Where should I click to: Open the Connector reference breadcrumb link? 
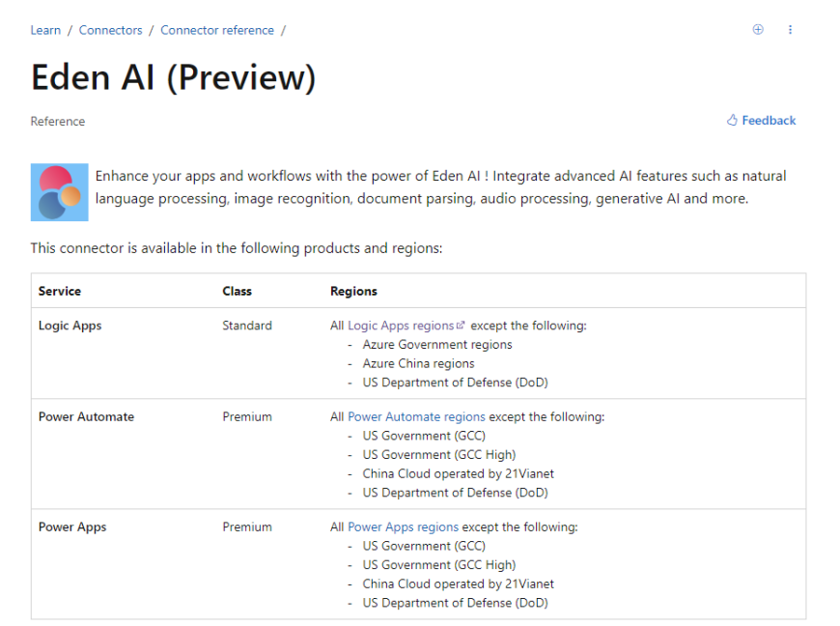point(217,30)
